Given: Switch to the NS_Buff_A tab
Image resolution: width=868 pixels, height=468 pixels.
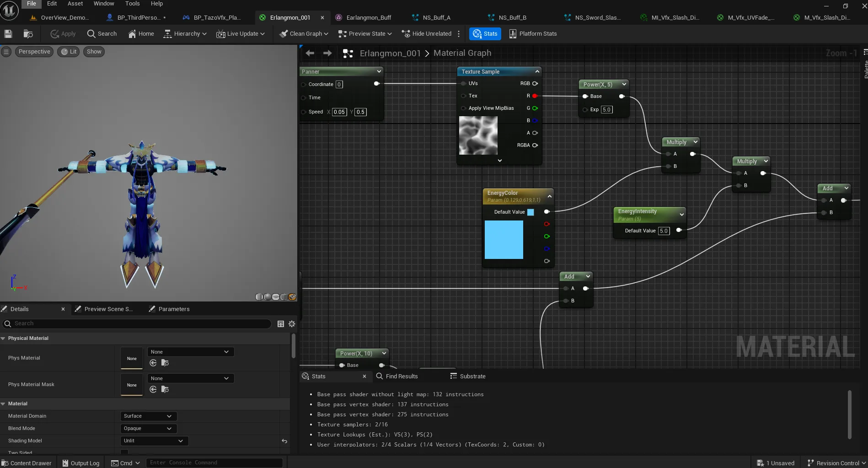Looking at the screenshot, I should click(x=431, y=17).
